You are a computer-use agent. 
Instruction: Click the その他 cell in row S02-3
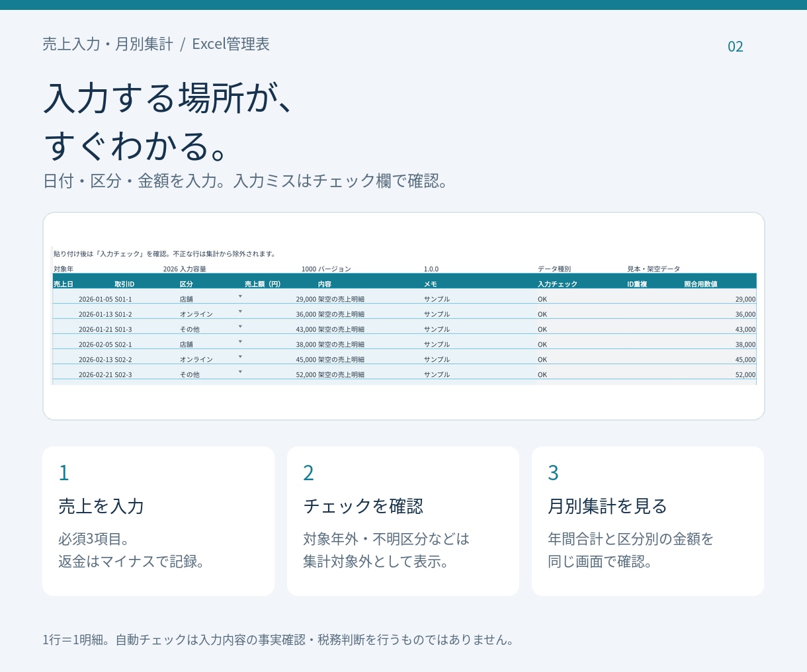(190, 375)
